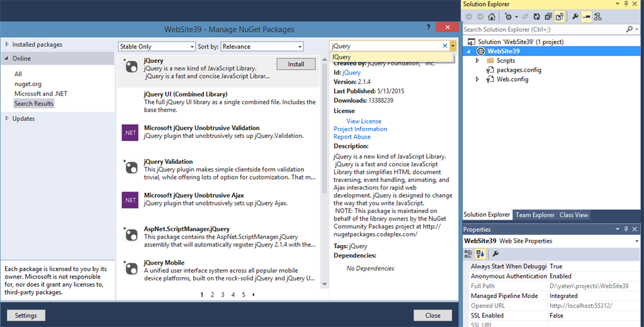Open the NuGet search box dropdown arrow
644x327 pixels.
[x=453, y=46]
